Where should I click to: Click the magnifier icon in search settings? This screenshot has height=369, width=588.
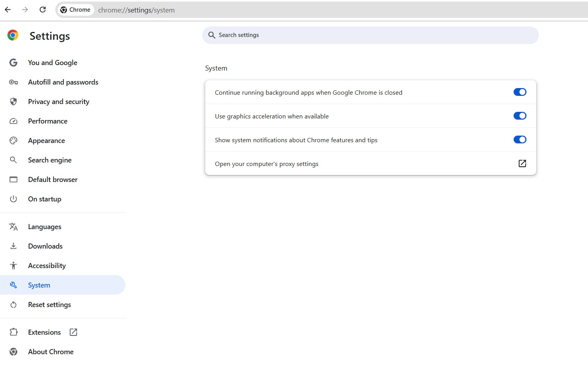(x=212, y=35)
